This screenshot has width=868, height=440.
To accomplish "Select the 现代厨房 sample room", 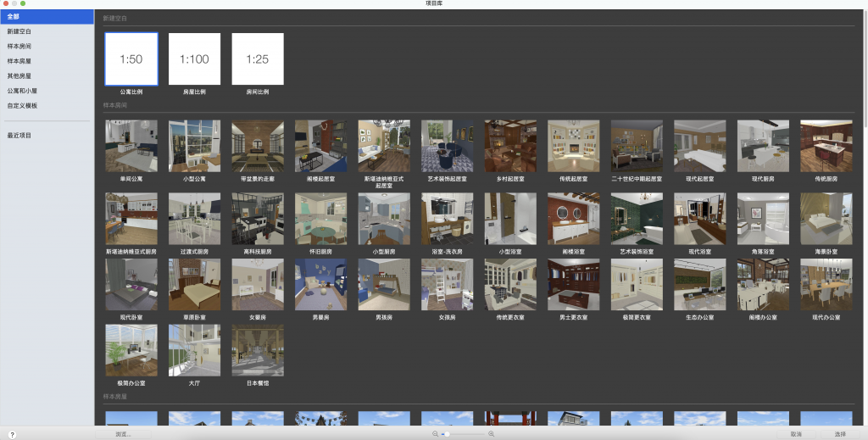I will click(x=763, y=146).
